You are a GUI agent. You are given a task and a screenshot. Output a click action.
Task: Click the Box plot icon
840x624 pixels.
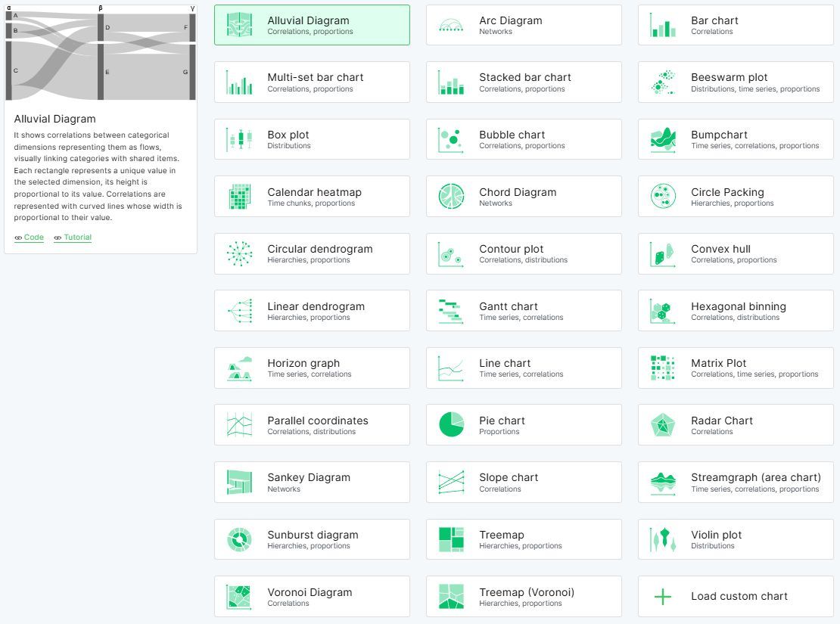(x=239, y=139)
